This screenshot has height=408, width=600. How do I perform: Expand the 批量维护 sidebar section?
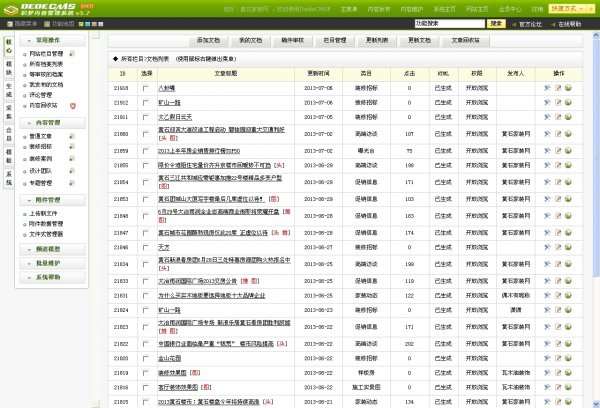52,263
